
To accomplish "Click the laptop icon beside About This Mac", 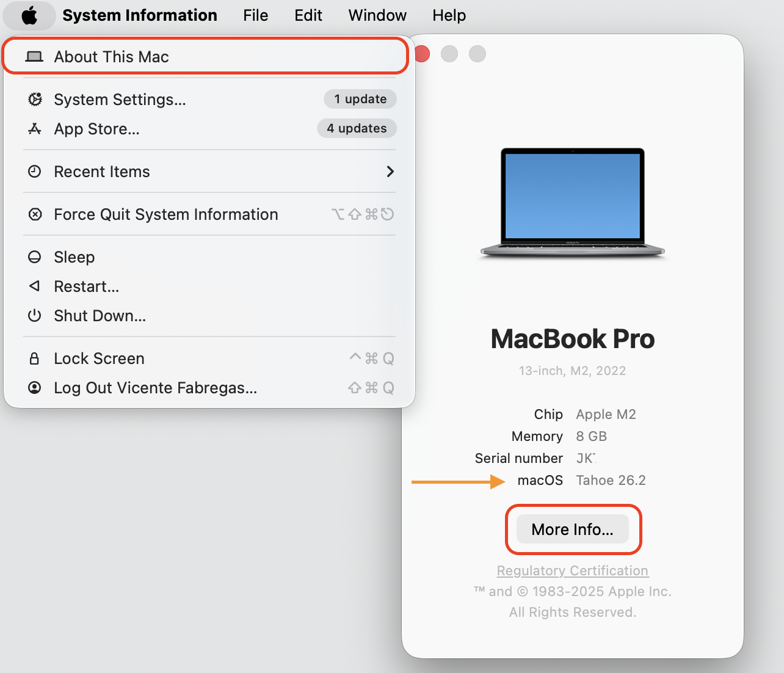I will pyautogui.click(x=34, y=57).
